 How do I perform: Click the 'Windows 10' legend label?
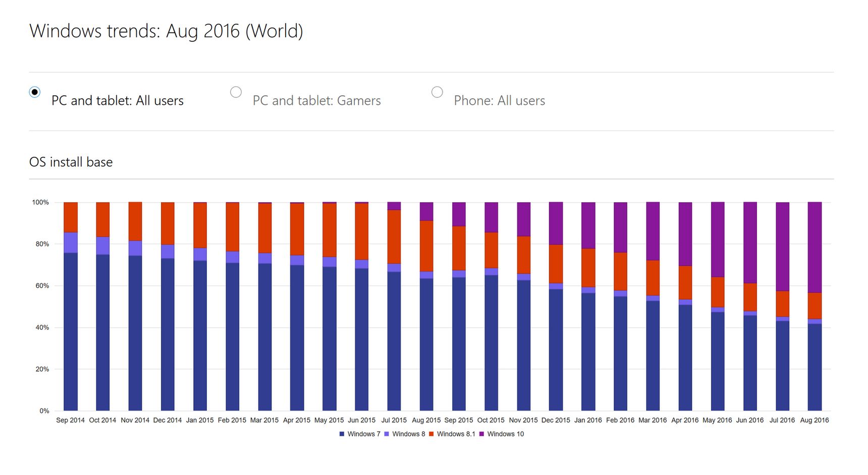506,434
